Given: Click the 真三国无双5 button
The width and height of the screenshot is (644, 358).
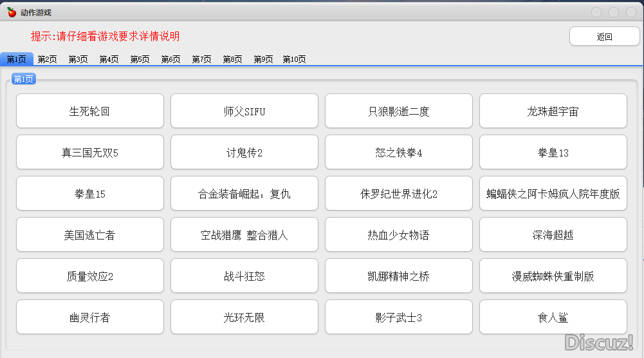Looking at the screenshot, I should pyautogui.click(x=90, y=152).
